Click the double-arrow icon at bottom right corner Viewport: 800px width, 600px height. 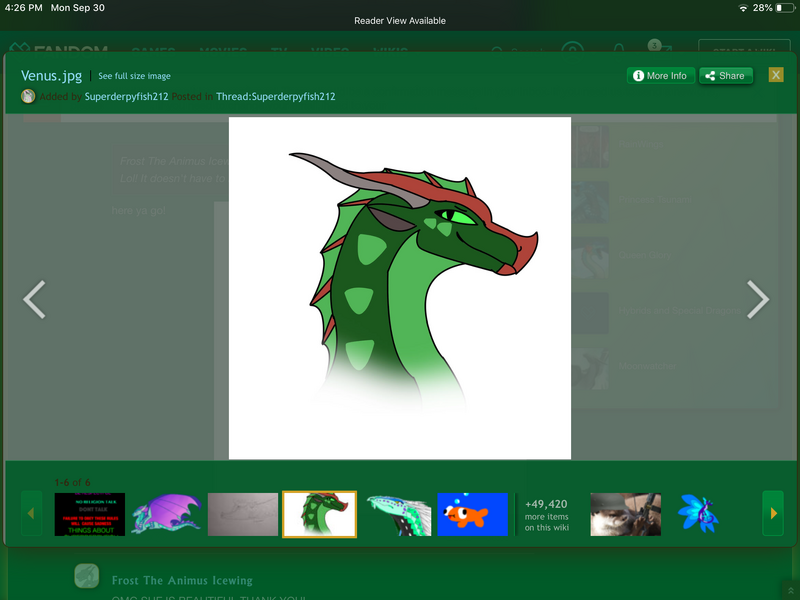coord(790,591)
